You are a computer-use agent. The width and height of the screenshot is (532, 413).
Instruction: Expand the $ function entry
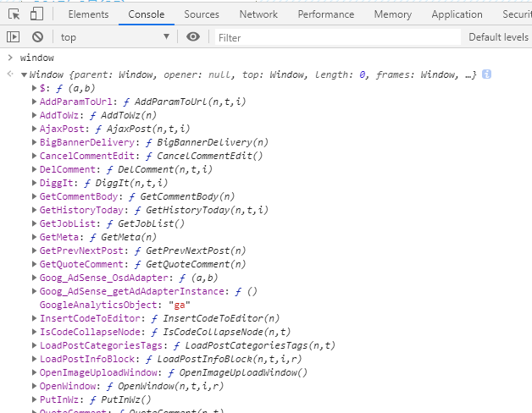[x=34, y=88]
